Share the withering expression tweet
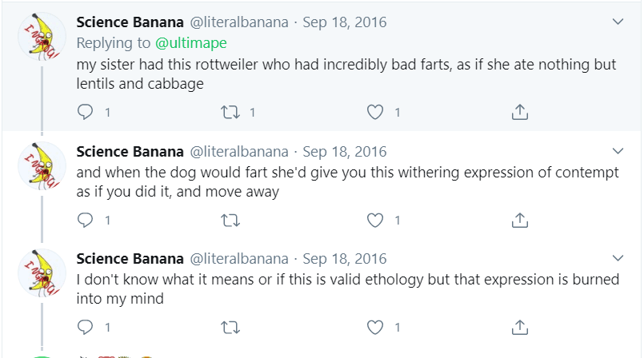This screenshot has height=358, width=644. (520, 220)
